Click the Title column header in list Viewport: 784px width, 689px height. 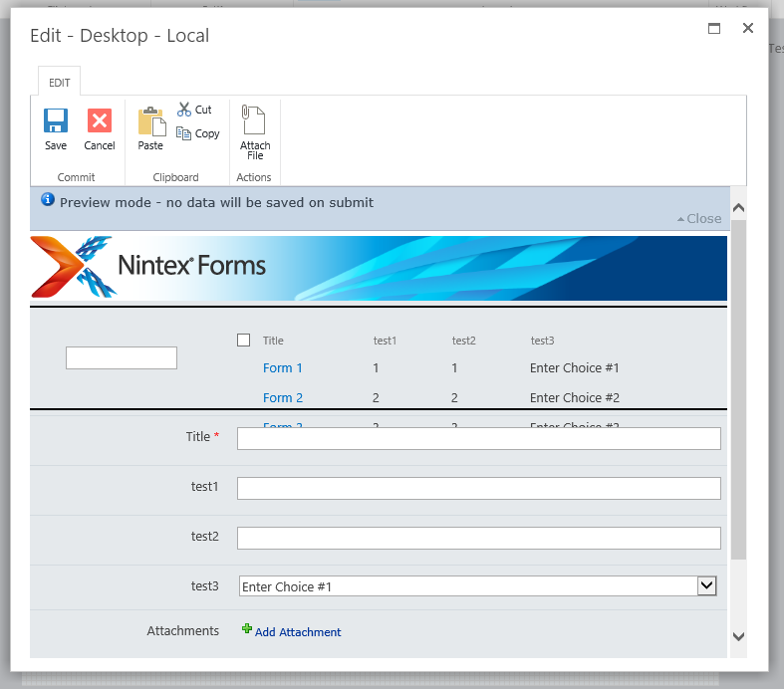point(273,341)
